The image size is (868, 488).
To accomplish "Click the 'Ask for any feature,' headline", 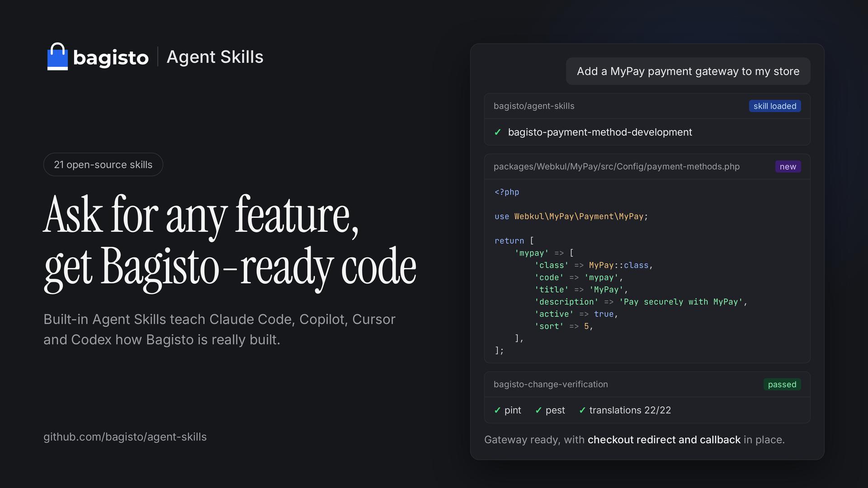I will pyautogui.click(x=202, y=216).
